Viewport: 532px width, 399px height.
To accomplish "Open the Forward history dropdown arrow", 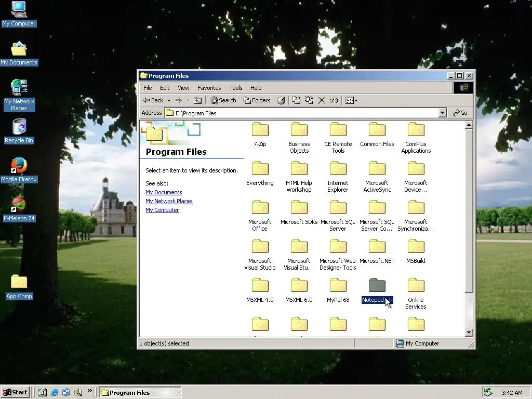I will [188, 100].
